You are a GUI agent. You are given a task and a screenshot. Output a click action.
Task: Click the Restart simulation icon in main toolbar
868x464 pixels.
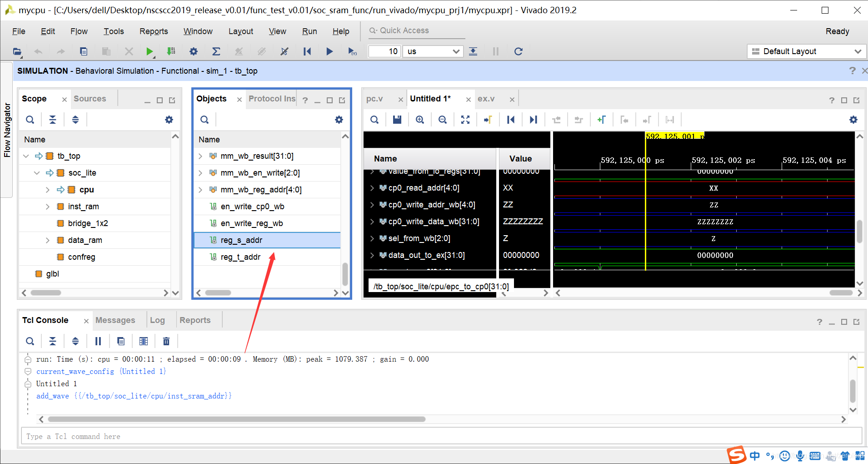pyautogui.click(x=307, y=51)
